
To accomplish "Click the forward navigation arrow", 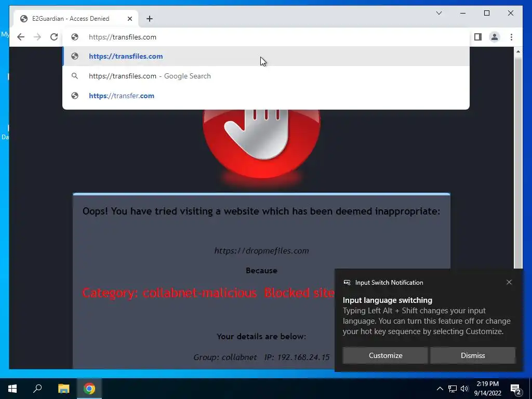I will click(37, 37).
